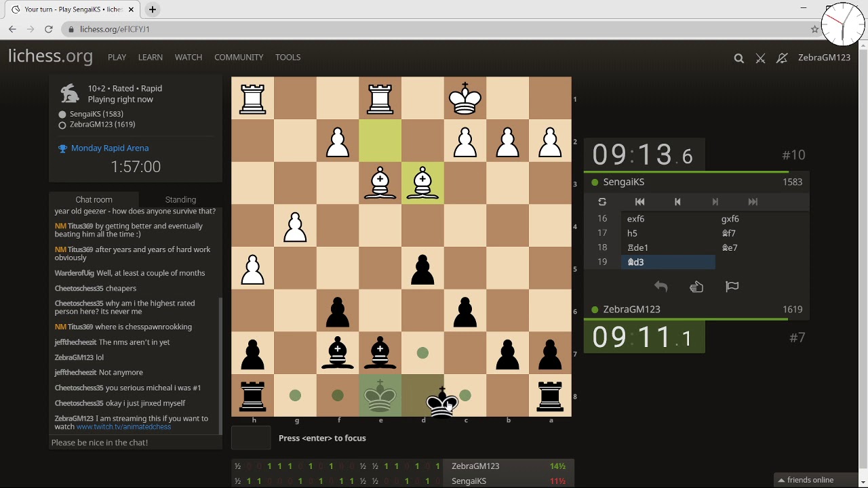Select move 17 Bf7 in move list
This screenshot has width=868, height=488.
762,233
